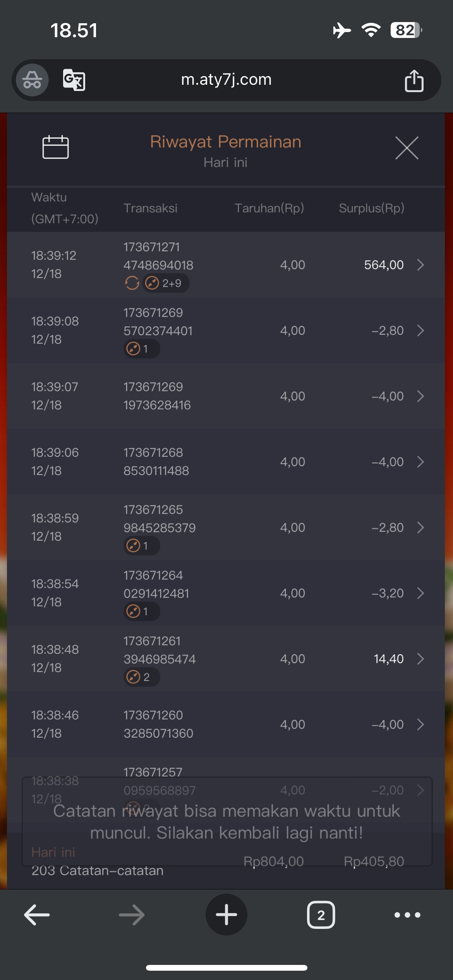Image resolution: width=453 pixels, height=980 pixels.
Task: Open the browser three-dot more menu
Action: 407,915
